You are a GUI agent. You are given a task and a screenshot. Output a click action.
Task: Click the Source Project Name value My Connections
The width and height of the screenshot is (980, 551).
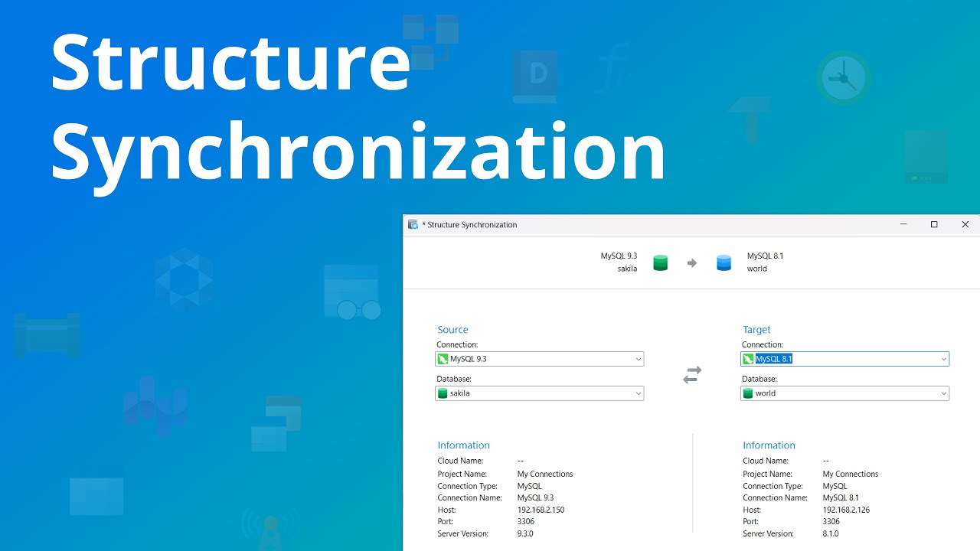[545, 474]
